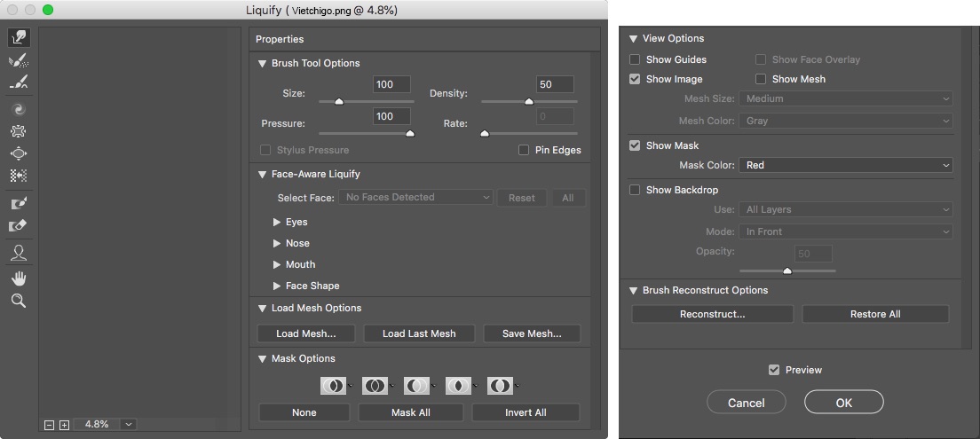Select the Pucker tool
The height and width of the screenshot is (439, 980).
(x=19, y=131)
